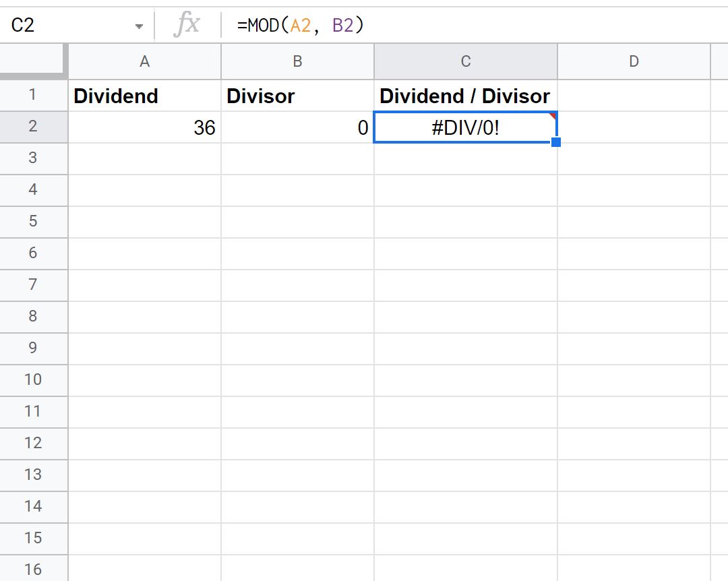Click empty cell B3
Image resolution: width=728 pixels, height=581 pixels.
pyautogui.click(x=298, y=158)
